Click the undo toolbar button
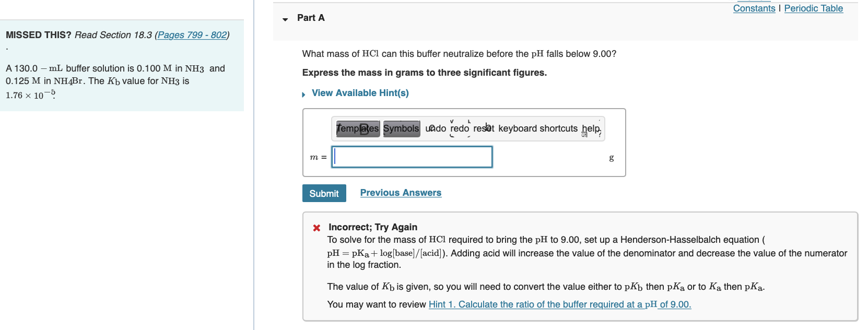The height and width of the screenshot is (330, 868). [436, 128]
